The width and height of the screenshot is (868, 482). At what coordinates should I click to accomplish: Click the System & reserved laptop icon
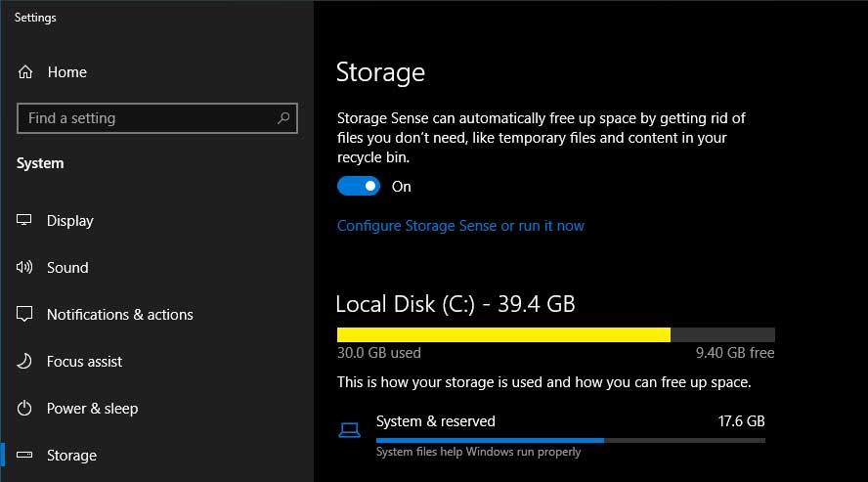click(x=349, y=430)
